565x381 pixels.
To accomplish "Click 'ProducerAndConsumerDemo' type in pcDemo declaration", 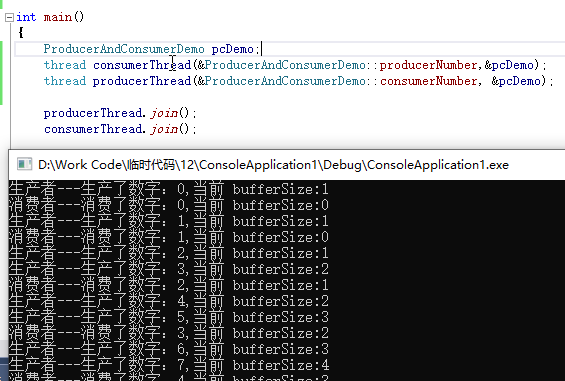I will [x=124, y=49].
